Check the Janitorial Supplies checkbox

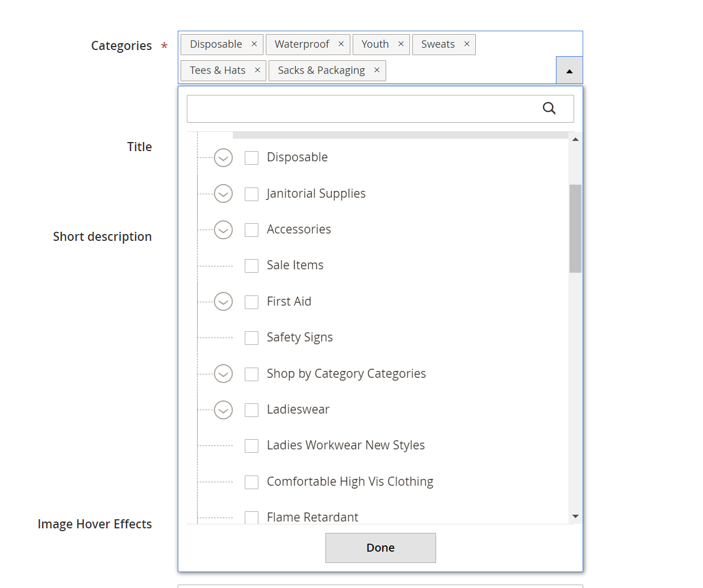pos(252,194)
